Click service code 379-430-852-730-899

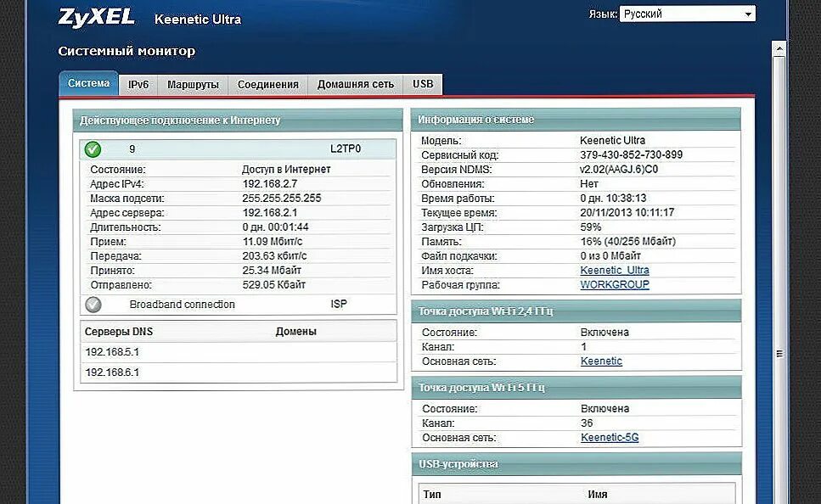631,154
